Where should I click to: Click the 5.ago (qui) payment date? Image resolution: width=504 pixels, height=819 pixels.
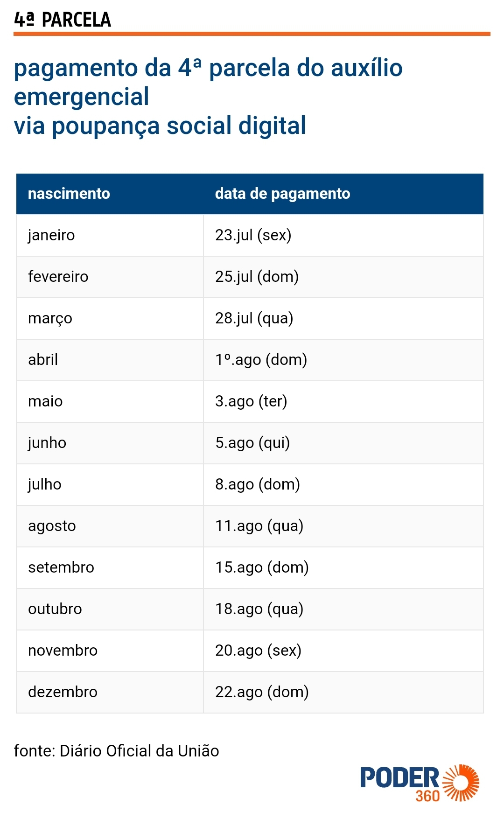pyautogui.click(x=252, y=443)
